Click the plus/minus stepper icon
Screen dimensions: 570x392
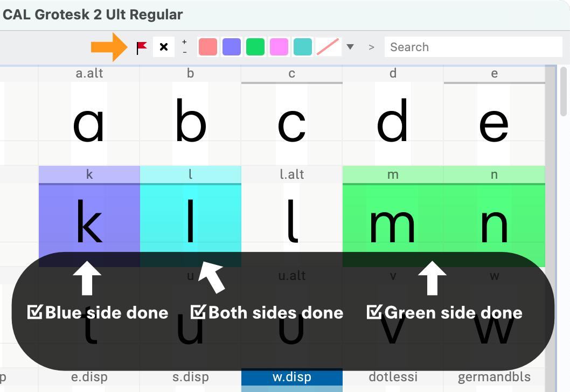(185, 47)
